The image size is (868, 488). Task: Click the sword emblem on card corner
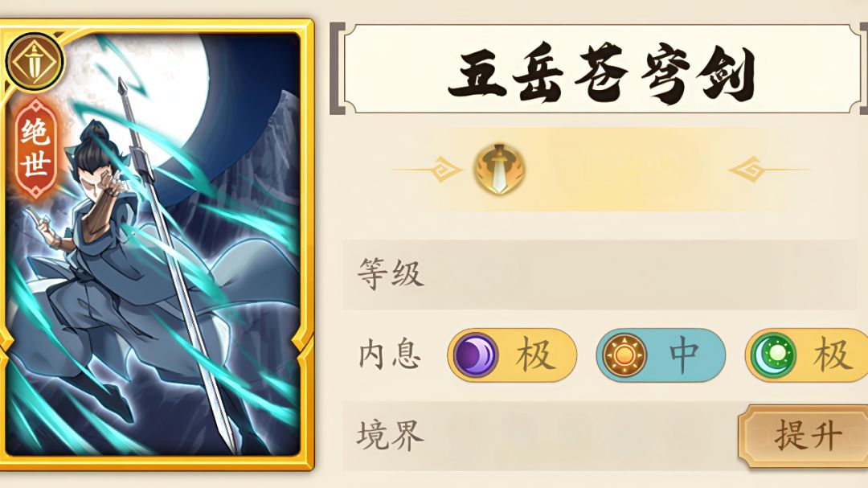point(35,63)
